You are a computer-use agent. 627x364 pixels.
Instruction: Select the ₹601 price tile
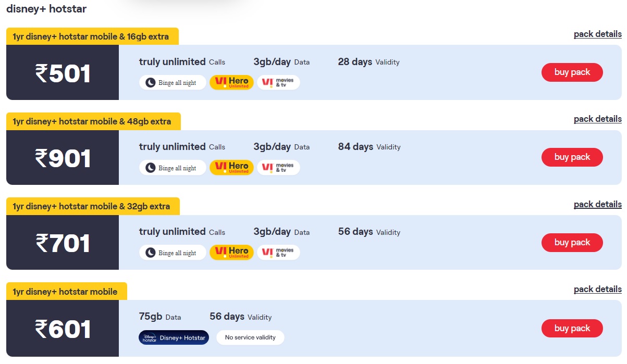(x=63, y=329)
